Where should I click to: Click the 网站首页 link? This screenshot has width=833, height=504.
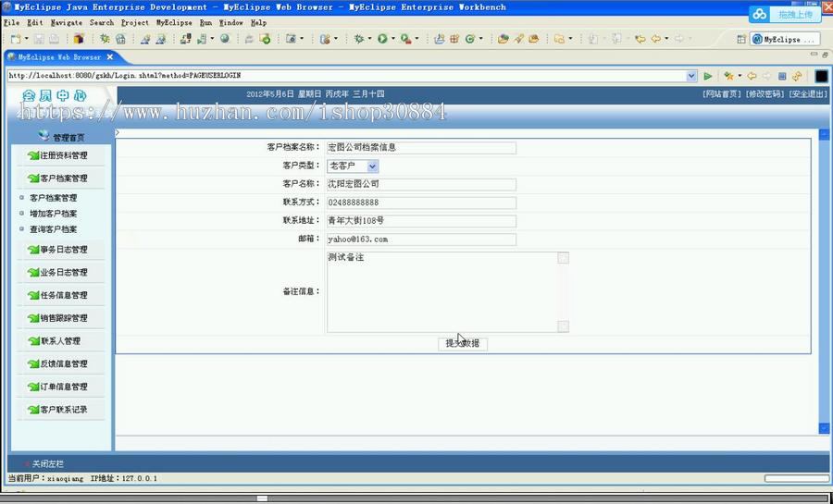click(x=721, y=94)
